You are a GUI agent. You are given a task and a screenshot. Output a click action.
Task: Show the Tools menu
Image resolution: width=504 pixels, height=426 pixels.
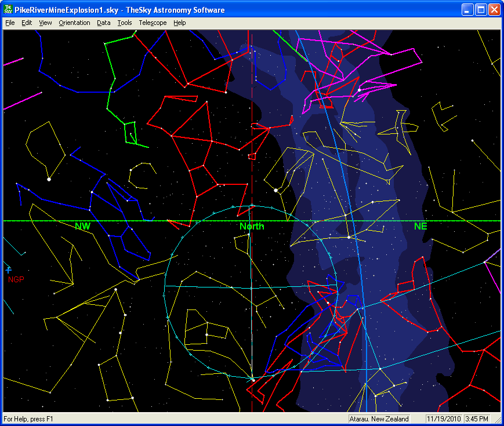click(124, 23)
